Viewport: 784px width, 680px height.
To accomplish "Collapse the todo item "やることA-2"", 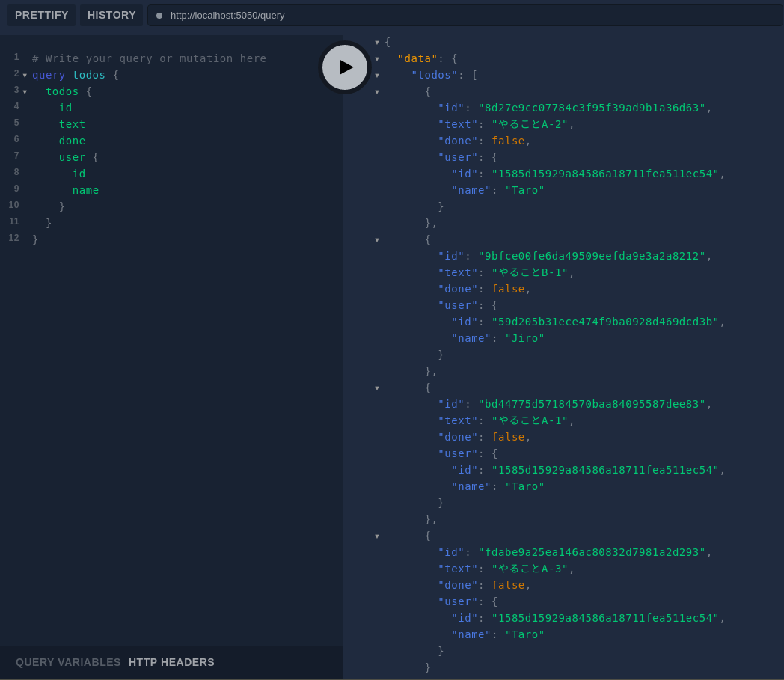I will [377, 91].
